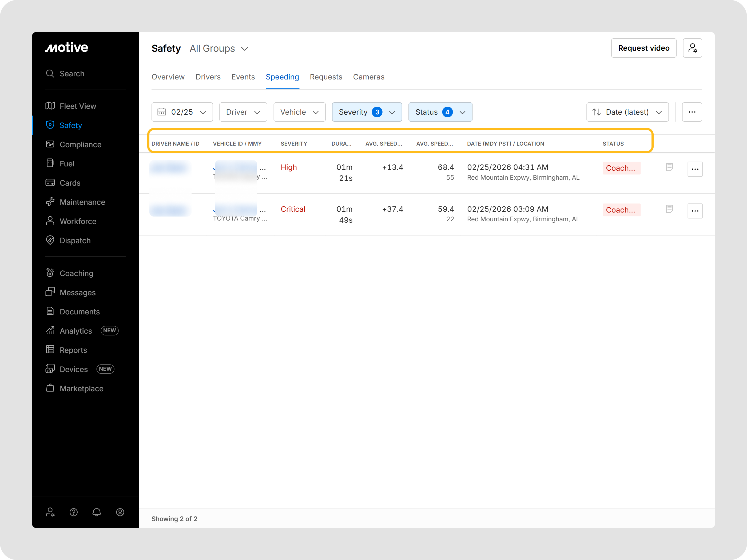The width and height of the screenshot is (747, 560).
Task: Click the Search magnifier in sidebar
Action: [50, 74]
